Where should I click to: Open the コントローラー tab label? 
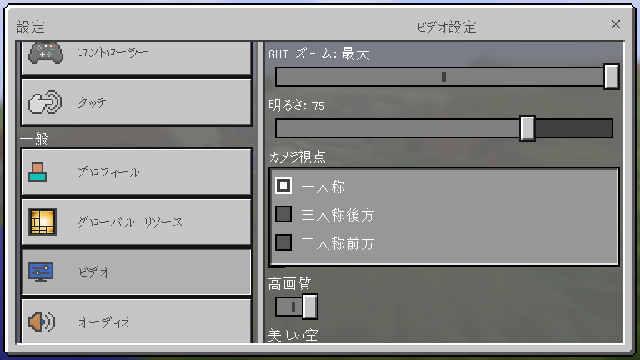[113, 53]
